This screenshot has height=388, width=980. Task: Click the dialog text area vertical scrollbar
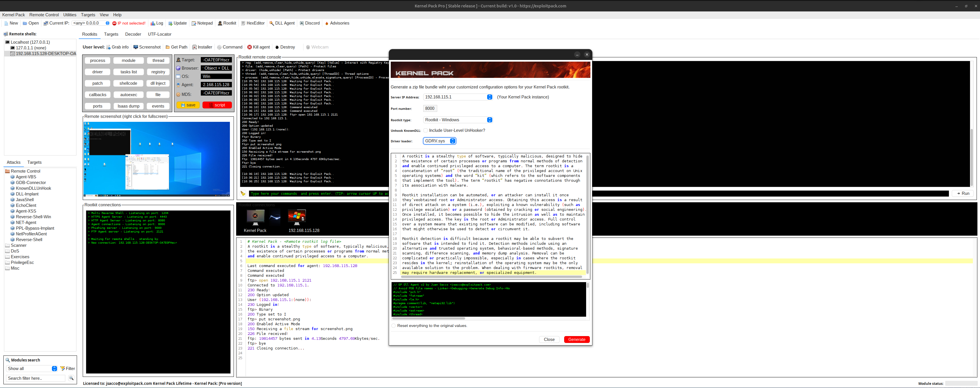[587, 214]
